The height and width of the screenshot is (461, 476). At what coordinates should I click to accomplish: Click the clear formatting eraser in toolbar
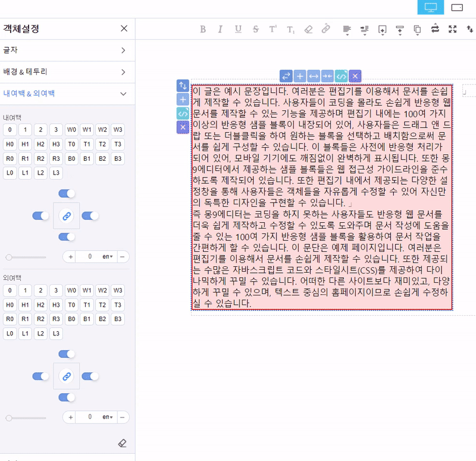[308, 29]
